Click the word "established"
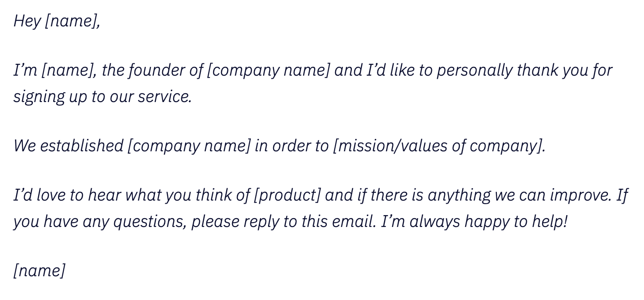Viewport: 644px width, 300px height. pos(82,146)
